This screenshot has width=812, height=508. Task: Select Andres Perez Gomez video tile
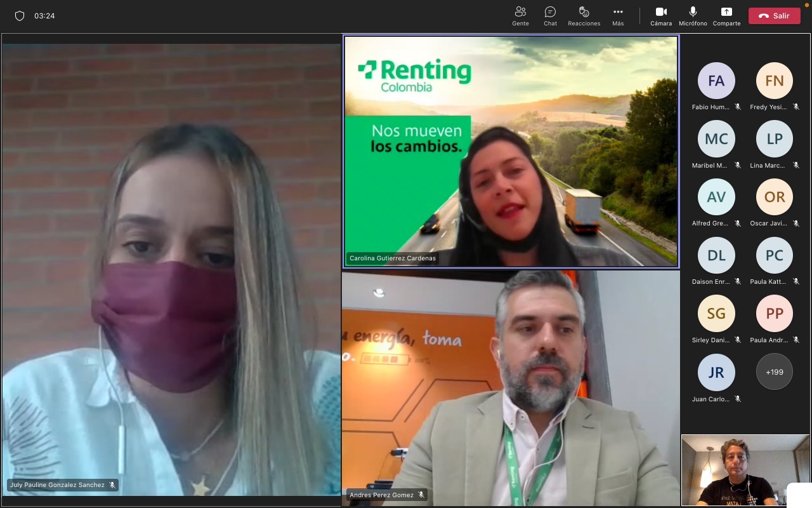(x=511, y=387)
